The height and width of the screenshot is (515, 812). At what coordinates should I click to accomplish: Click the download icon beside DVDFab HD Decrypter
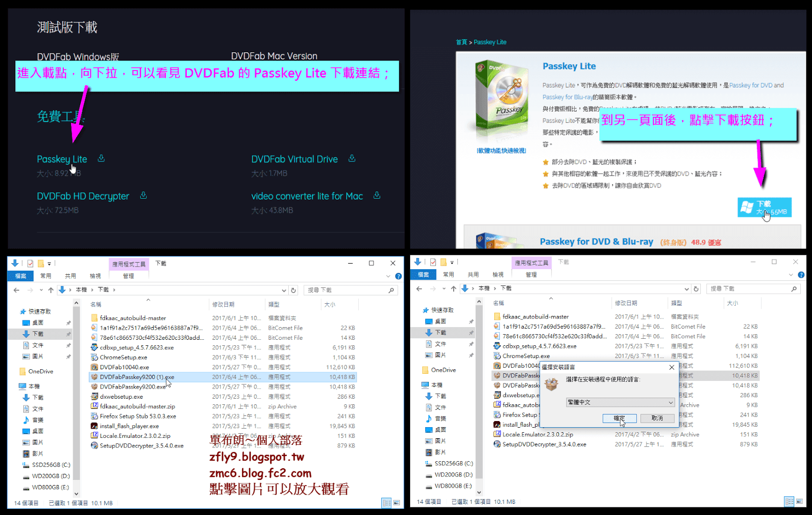click(143, 196)
